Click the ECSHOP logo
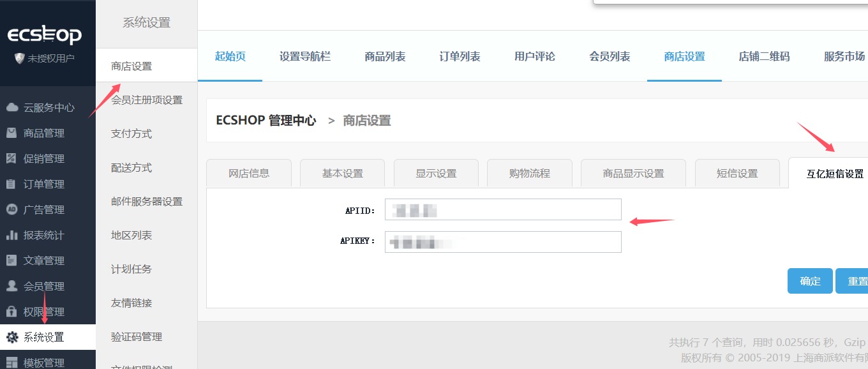Viewport: 868px width, 369px height. (45, 35)
